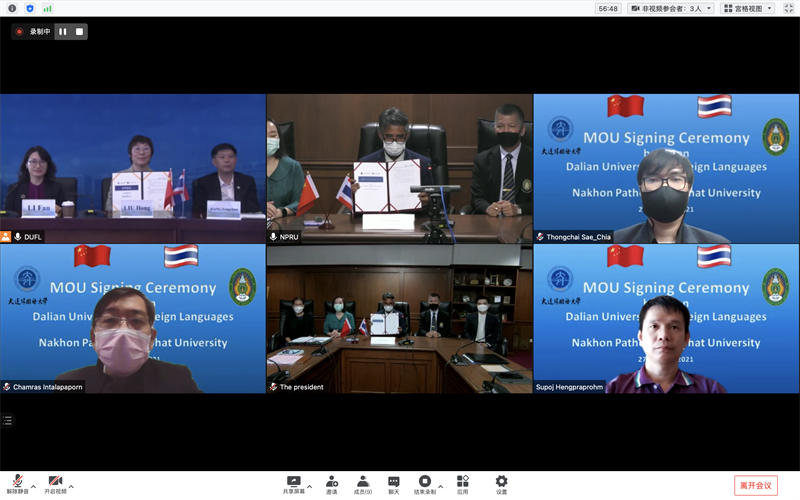
Task: Click the blue encryption shield icon
Action: coord(29,8)
